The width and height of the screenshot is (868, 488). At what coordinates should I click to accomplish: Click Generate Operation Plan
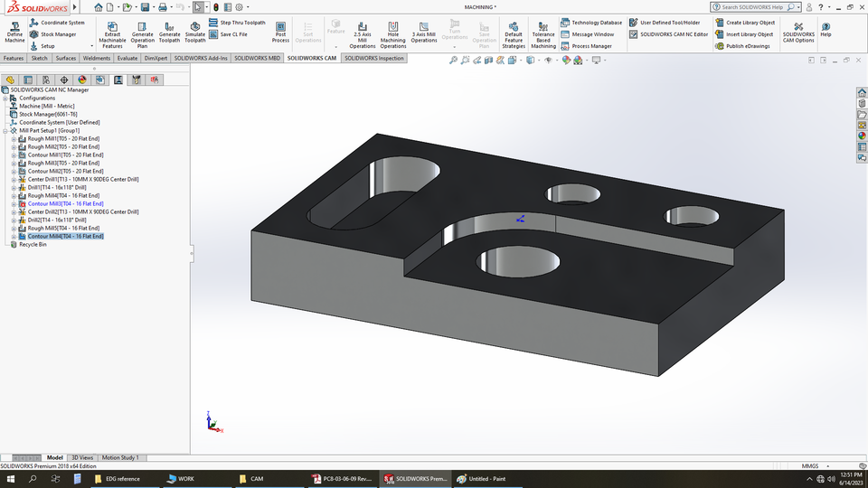pyautogui.click(x=142, y=34)
